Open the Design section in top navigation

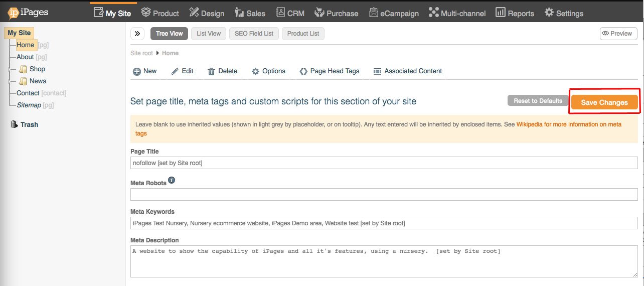tap(206, 13)
